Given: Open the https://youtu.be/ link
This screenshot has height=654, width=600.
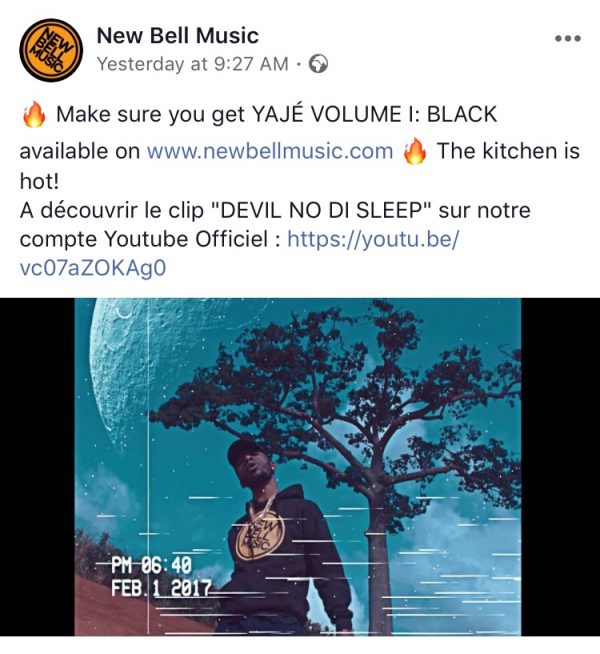Looking at the screenshot, I should pos(373,239).
